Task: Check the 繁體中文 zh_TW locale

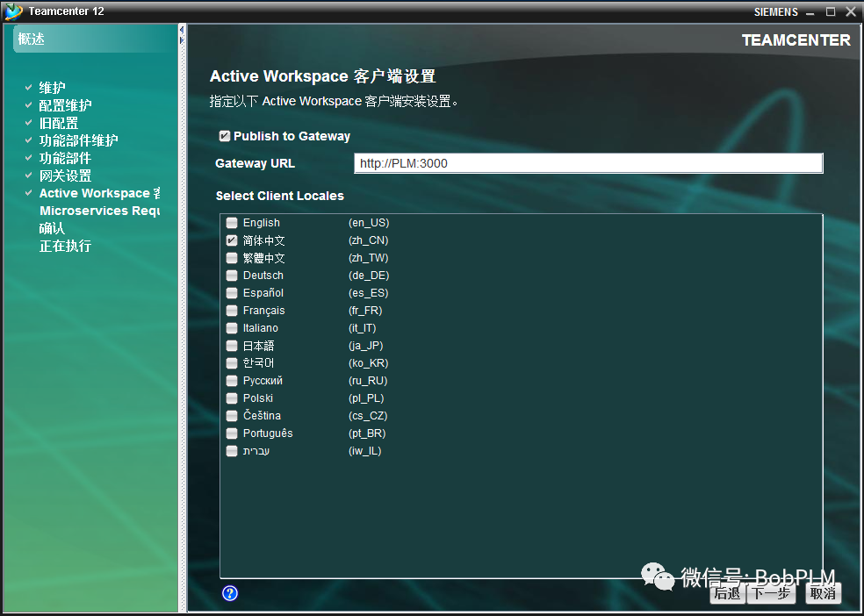Action: pyautogui.click(x=232, y=258)
